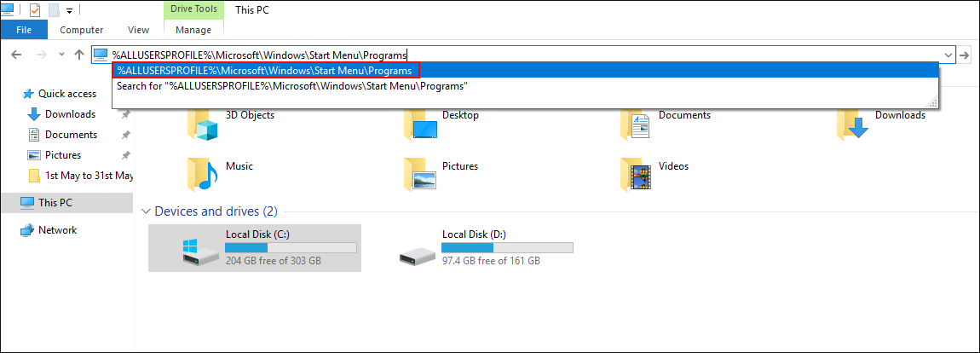Click inside the address bar text field
This screenshot has height=353, width=980.
[x=525, y=55]
